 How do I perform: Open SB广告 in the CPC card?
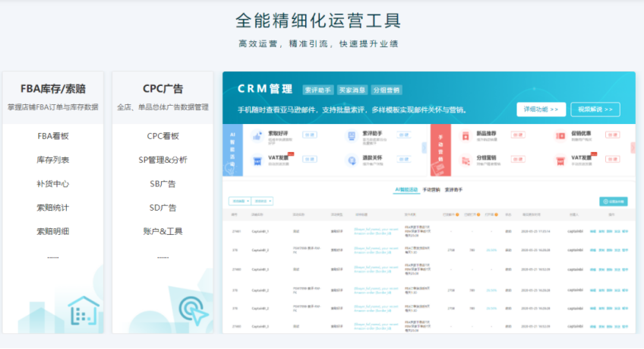click(163, 184)
